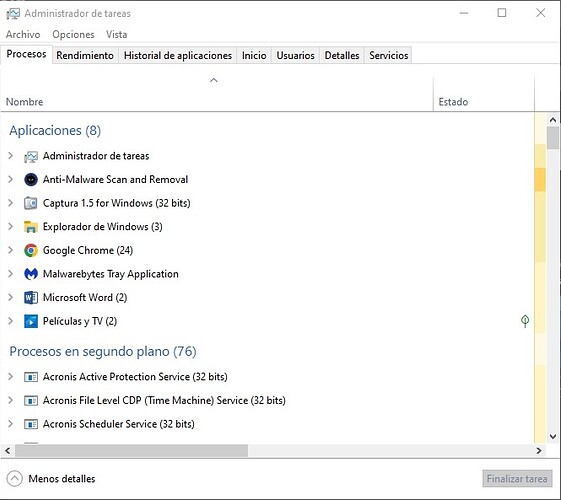Viewport: 561px width, 500px height.
Task: Click the Administrador de tareas process icon
Action: pyautogui.click(x=31, y=156)
